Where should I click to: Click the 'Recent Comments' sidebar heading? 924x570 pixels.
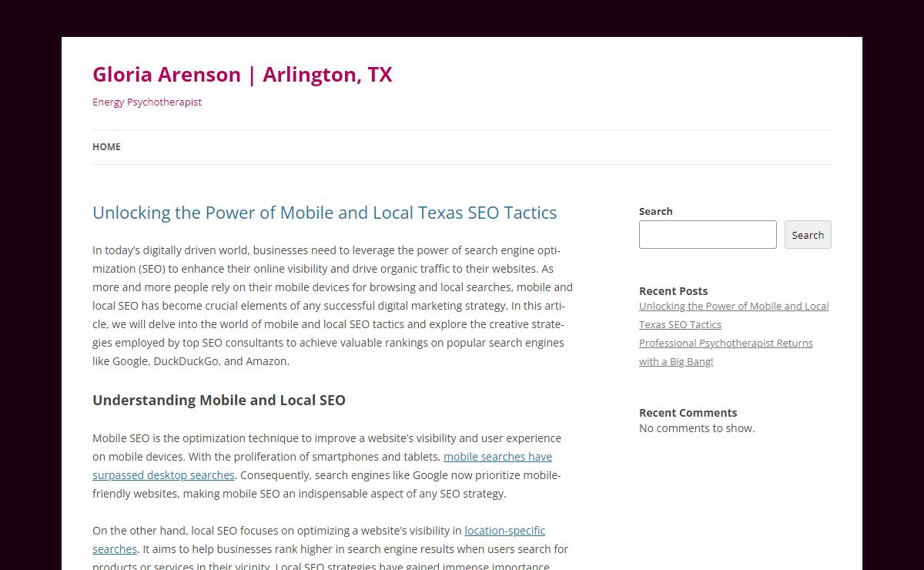coord(688,413)
